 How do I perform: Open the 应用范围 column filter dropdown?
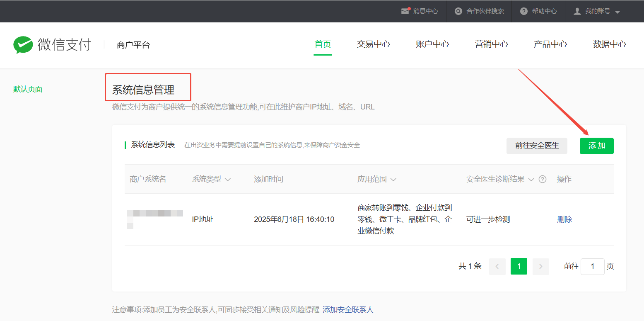[x=393, y=180]
